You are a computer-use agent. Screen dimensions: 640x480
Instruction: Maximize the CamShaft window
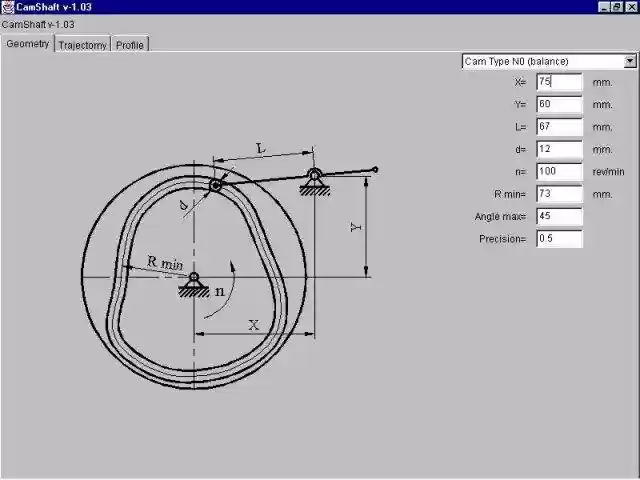tap(618, 7)
